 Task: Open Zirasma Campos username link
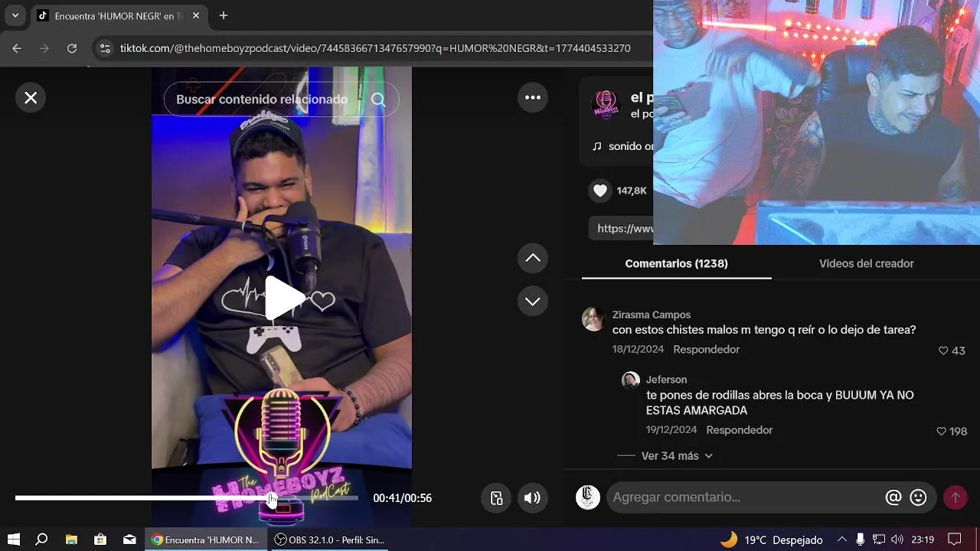click(652, 315)
